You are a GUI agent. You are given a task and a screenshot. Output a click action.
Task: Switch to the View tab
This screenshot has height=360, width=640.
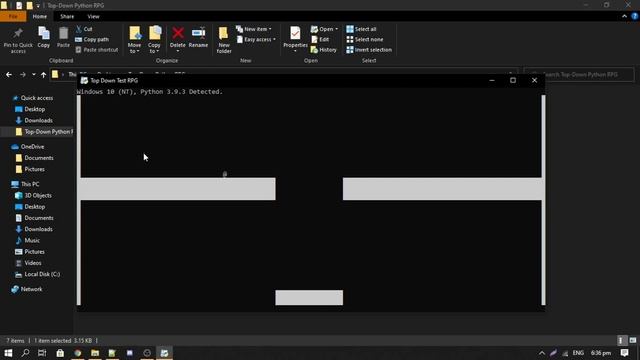click(x=93, y=16)
